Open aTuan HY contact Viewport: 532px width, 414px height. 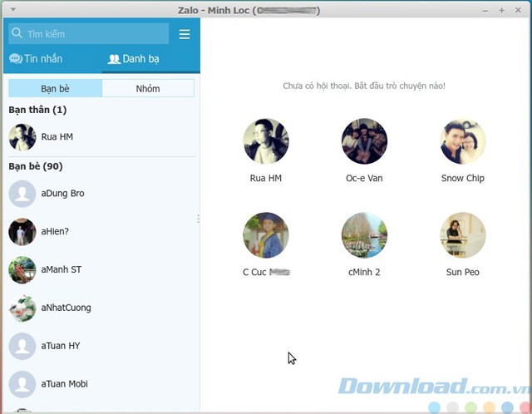[60, 346]
